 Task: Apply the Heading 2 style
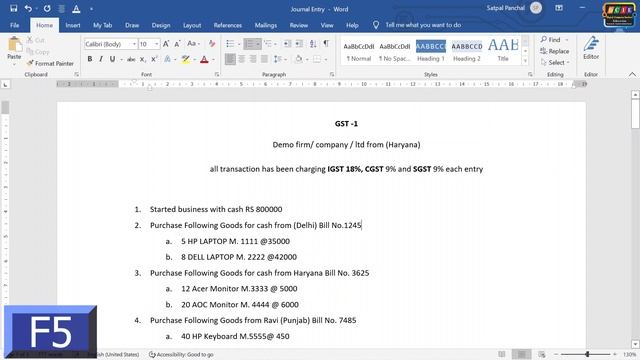(x=467, y=51)
